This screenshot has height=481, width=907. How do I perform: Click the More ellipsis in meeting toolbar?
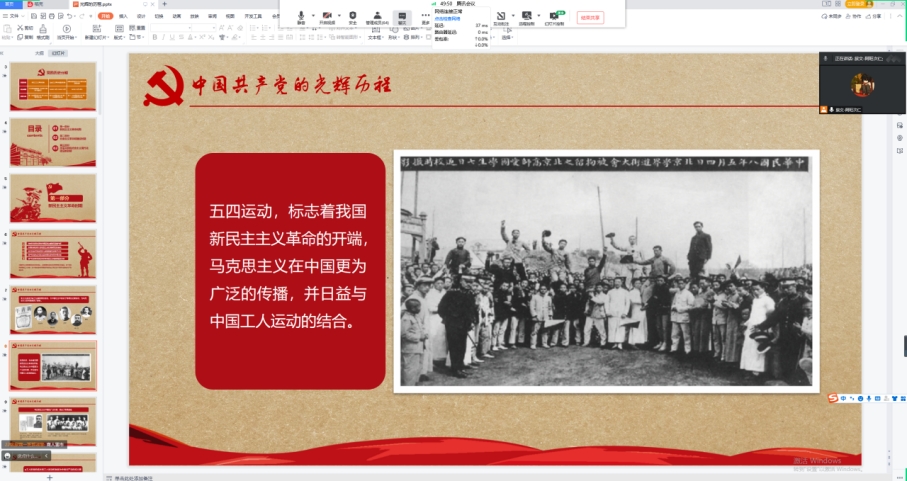pos(426,17)
